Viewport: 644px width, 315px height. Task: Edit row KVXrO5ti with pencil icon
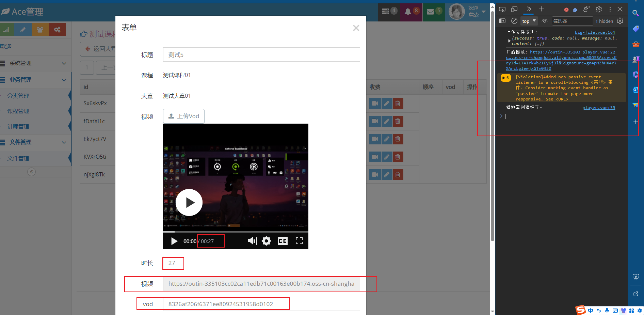(x=387, y=157)
